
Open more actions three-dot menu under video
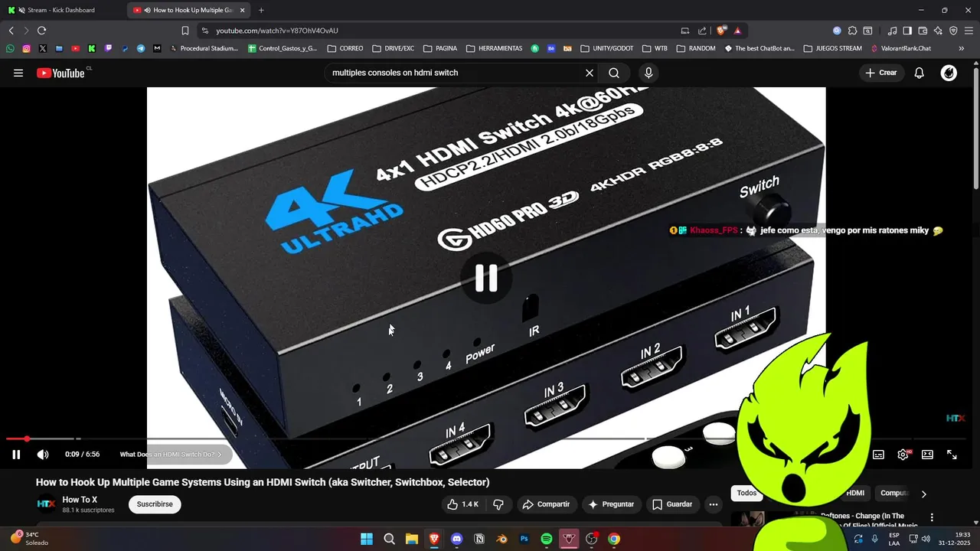(x=714, y=504)
